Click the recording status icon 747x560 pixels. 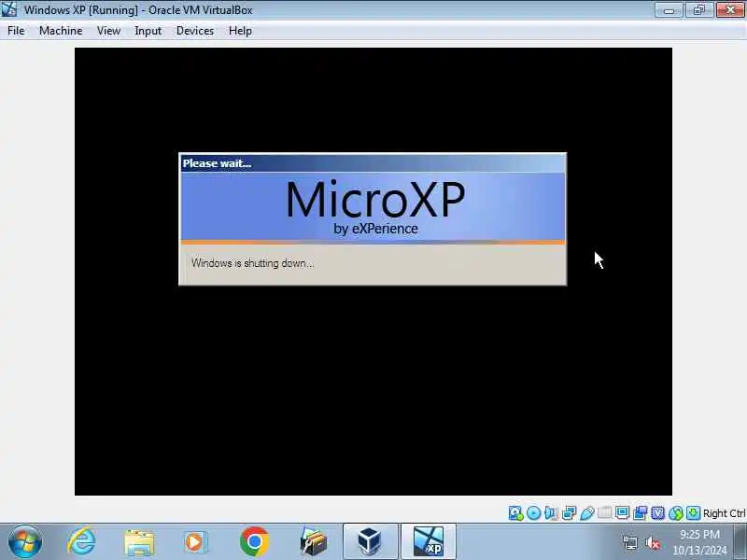click(641, 512)
